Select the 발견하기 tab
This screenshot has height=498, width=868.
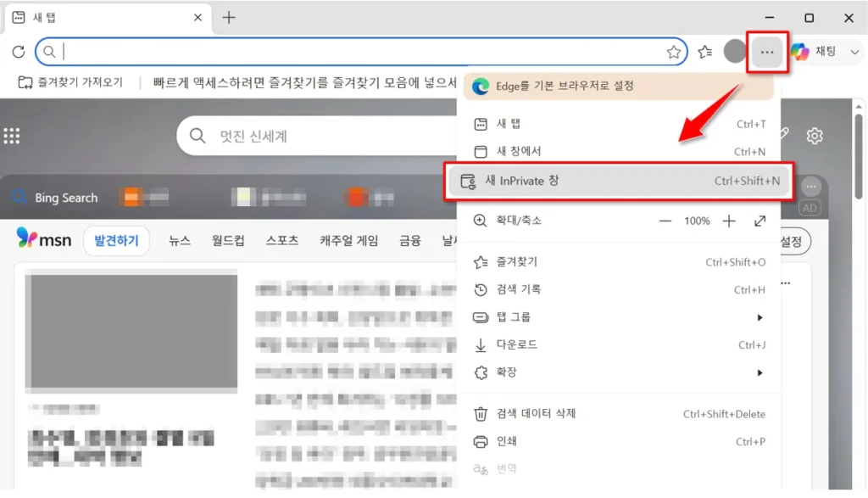pyautogui.click(x=116, y=241)
